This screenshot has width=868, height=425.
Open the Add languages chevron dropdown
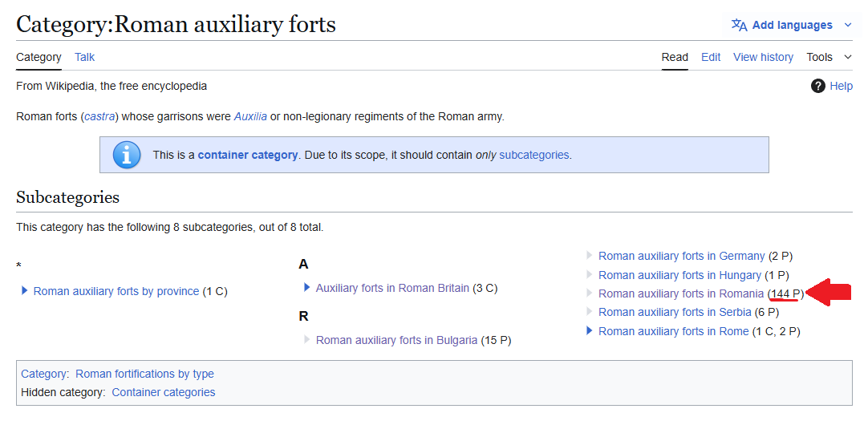click(847, 25)
